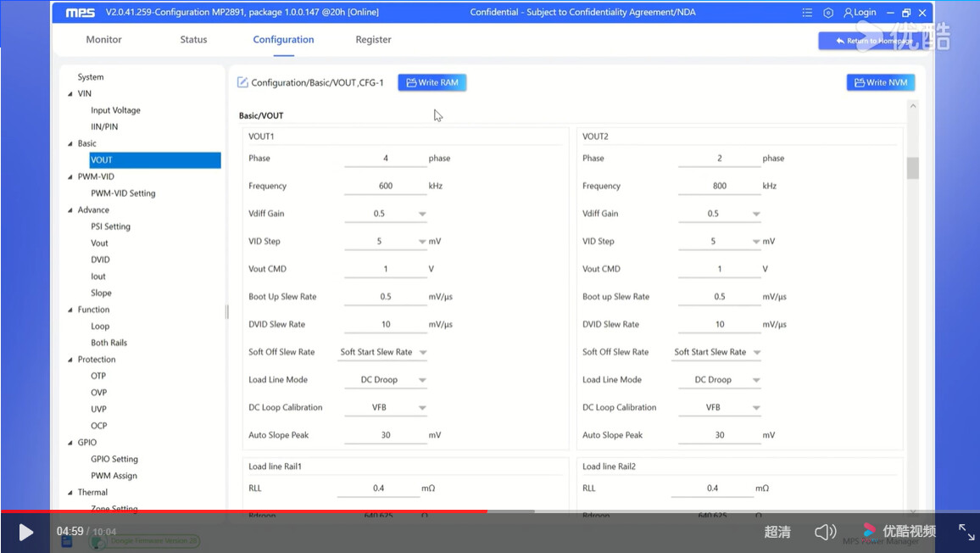This screenshot has width=980, height=553.
Task: Click the Youku video logo in player bar
Action: pos(899,531)
